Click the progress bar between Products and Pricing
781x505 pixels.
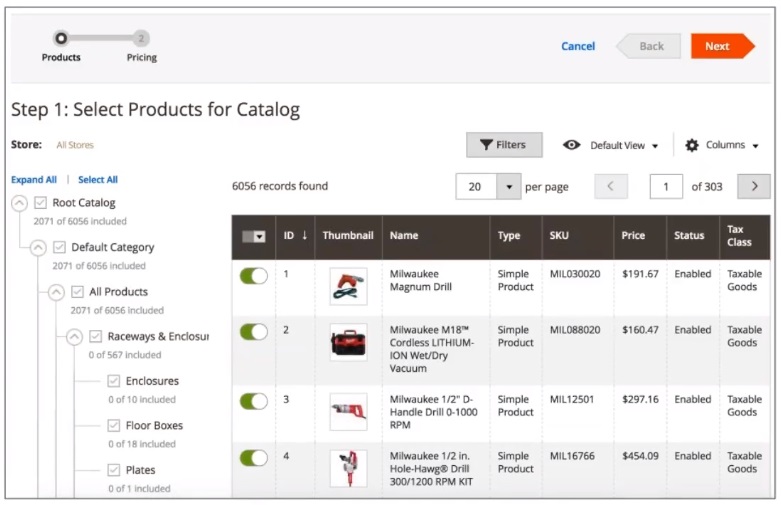101,38
